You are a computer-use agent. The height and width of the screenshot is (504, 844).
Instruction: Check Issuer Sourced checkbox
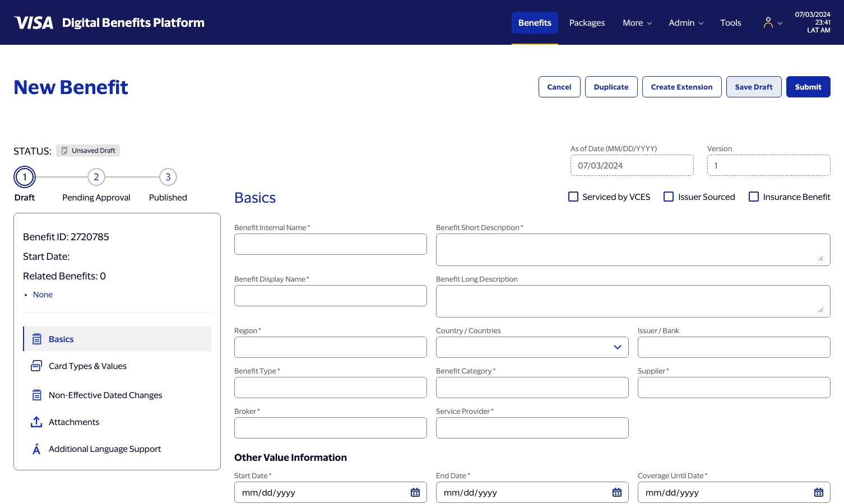(x=669, y=197)
